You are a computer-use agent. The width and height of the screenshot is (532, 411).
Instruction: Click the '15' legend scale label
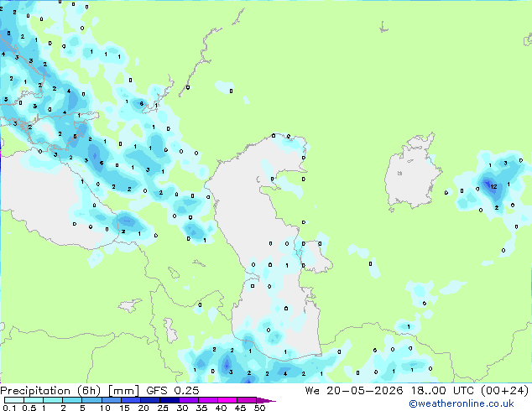click(x=124, y=408)
